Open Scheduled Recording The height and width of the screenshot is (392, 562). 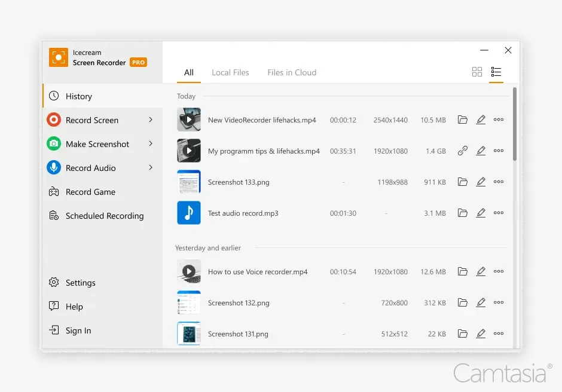pos(102,216)
